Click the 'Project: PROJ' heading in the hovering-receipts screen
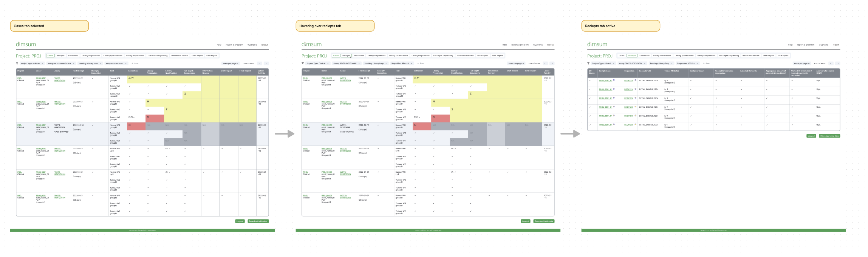The height and width of the screenshot is (257, 868). point(314,56)
